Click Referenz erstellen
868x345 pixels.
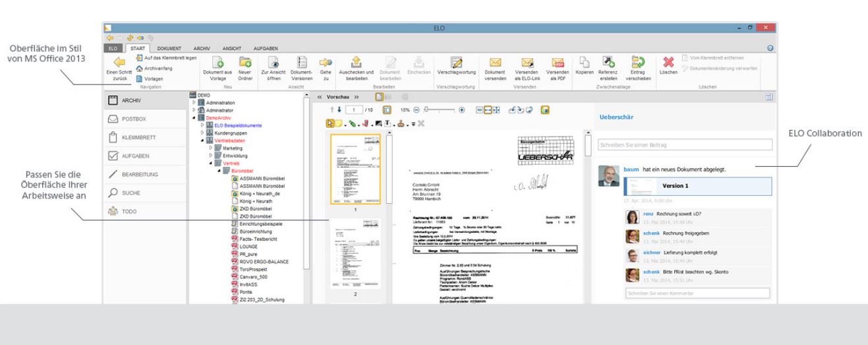click(x=608, y=69)
